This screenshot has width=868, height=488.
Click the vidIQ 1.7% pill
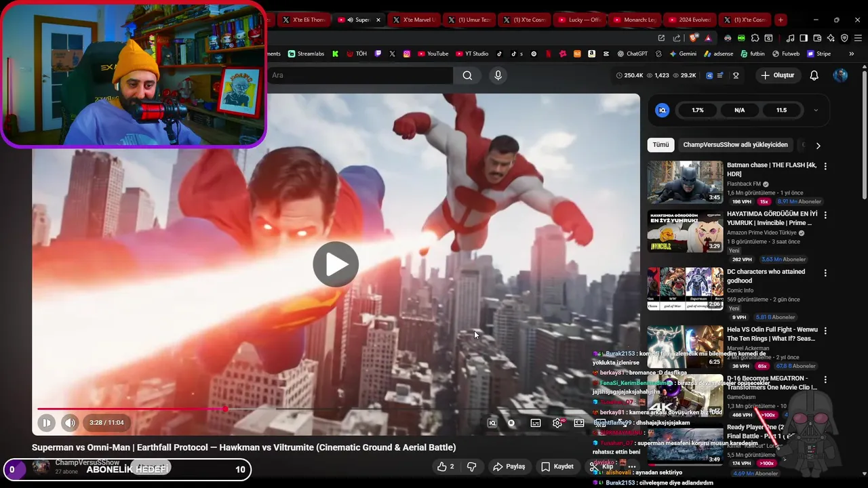tap(698, 110)
